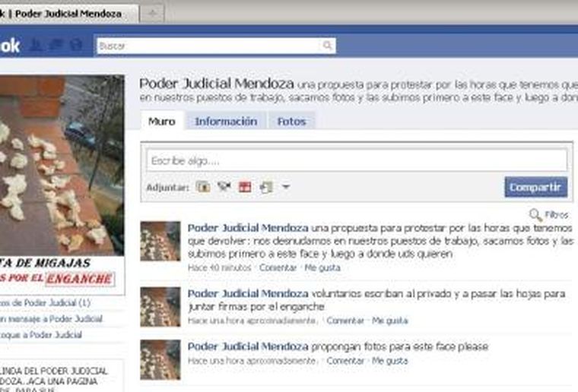Open the Filtros magnifier on the wall

[x=535, y=214]
